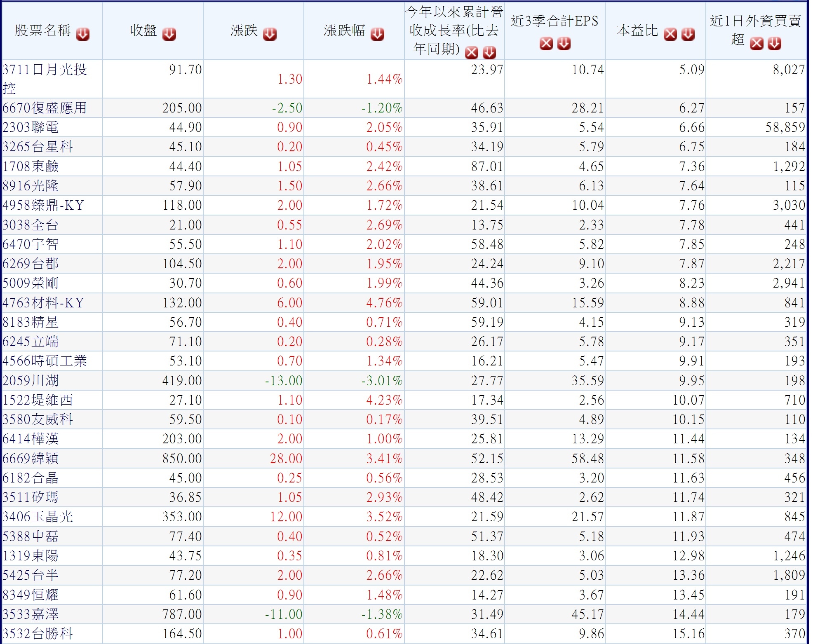Sort by 漲跌 column arrow icon
The width and height of the screenshot is (813, 644).
point(270,34)
